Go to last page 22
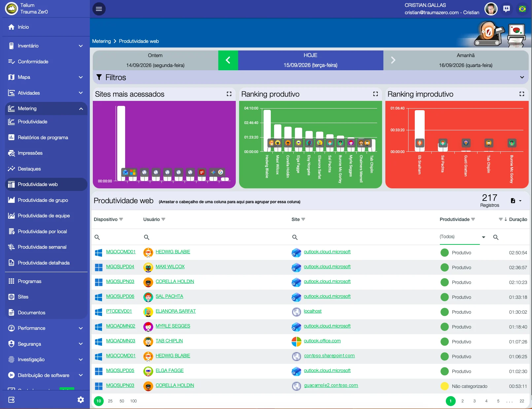532x409 pixels. [522, 401]
